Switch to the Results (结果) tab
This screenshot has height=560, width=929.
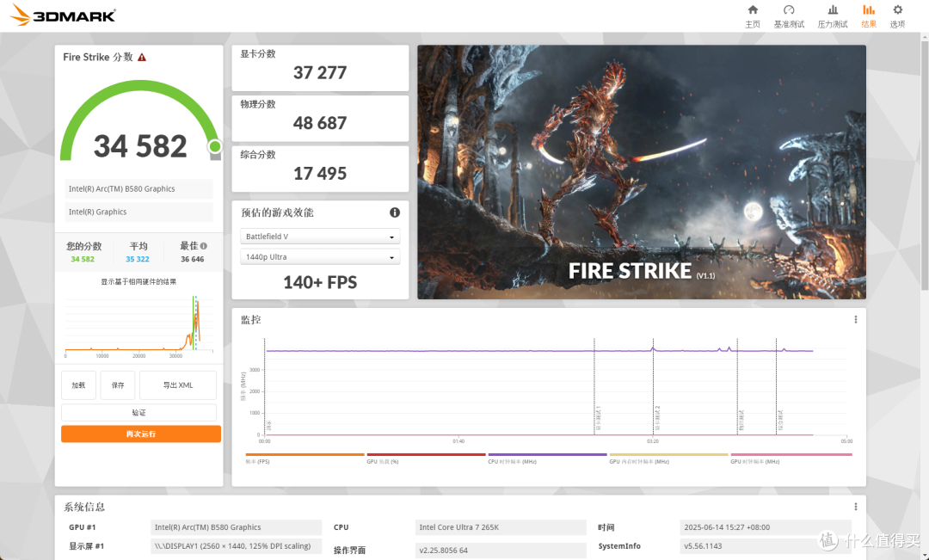[869, 15]
